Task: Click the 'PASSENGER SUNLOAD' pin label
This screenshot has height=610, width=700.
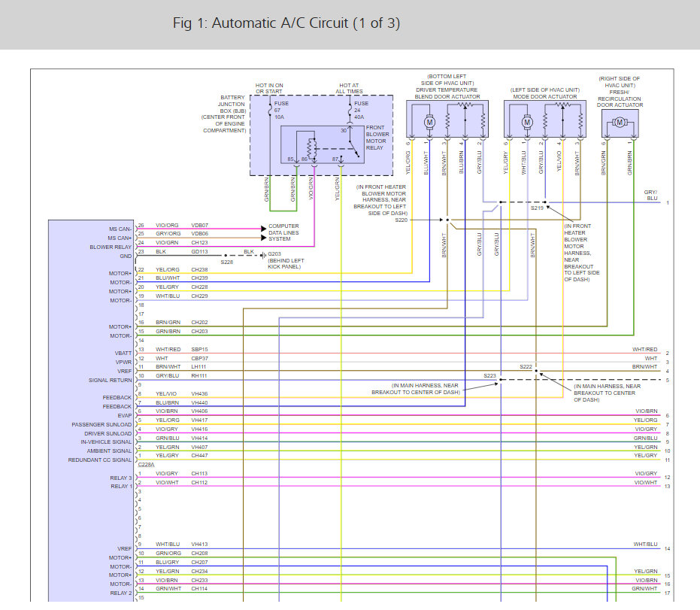Action: [102, 424]
